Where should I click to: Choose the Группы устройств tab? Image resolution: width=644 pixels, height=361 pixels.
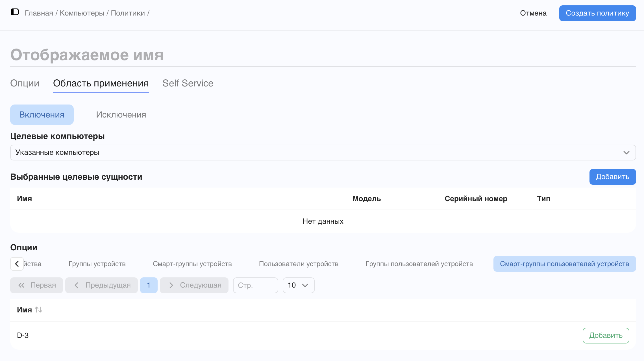click(97, 264)
